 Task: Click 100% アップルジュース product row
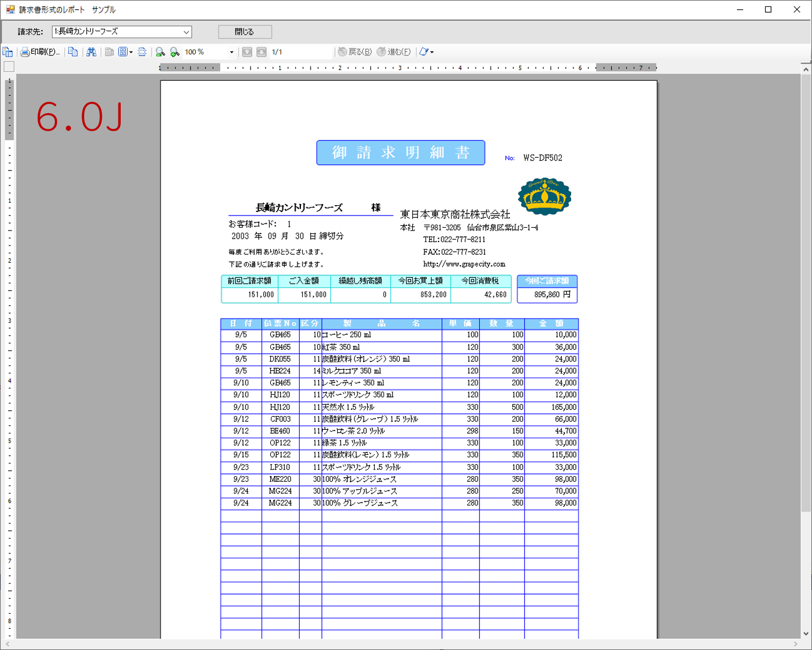[x=399, y=491]
